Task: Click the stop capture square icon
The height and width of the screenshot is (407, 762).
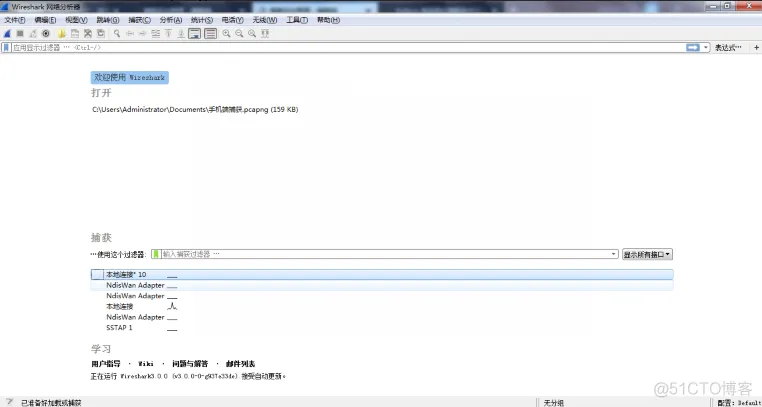Action: 20,34
